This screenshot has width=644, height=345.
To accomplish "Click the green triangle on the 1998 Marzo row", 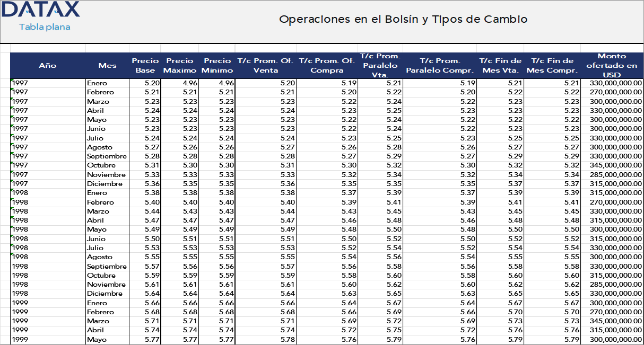I will point(13,209).
